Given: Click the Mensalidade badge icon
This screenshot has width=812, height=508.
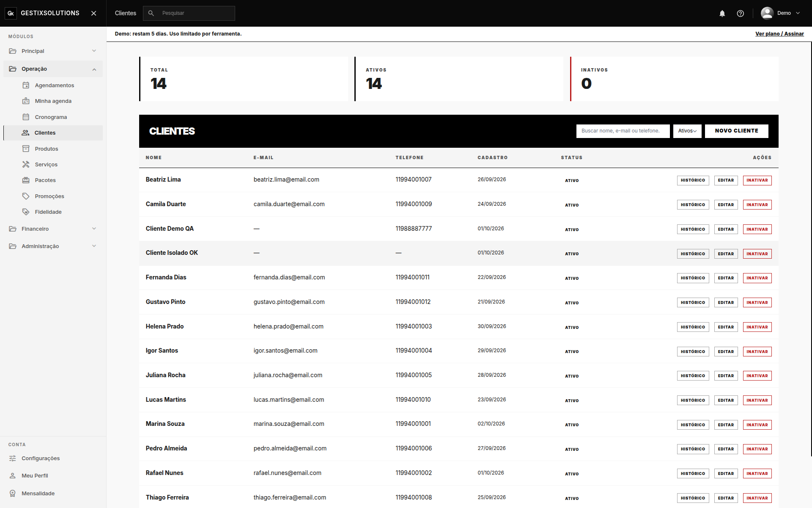Looking at the screenshot, I should (x=13, y=493).
